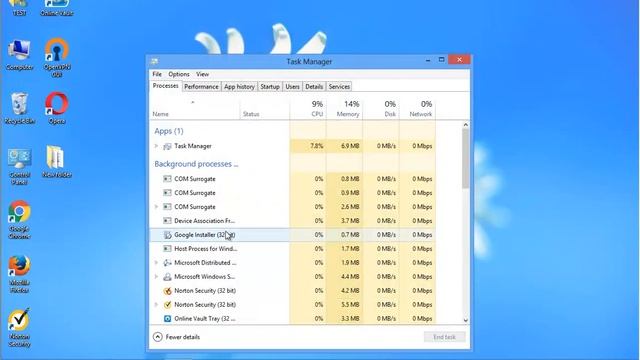Switch to the Startup tab
Viewport: 640px width, 360px height.
(270, 87)
